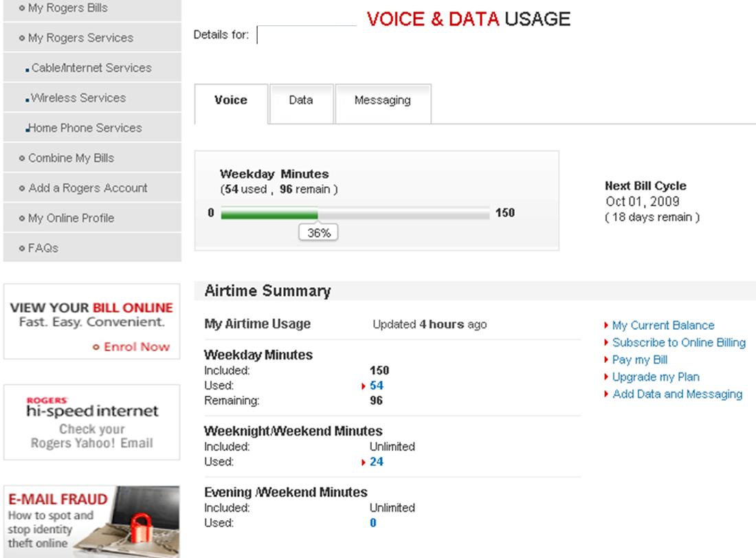Click the Next Bill Cycle date Oct 01, 2009

click(x=642, y=201)
